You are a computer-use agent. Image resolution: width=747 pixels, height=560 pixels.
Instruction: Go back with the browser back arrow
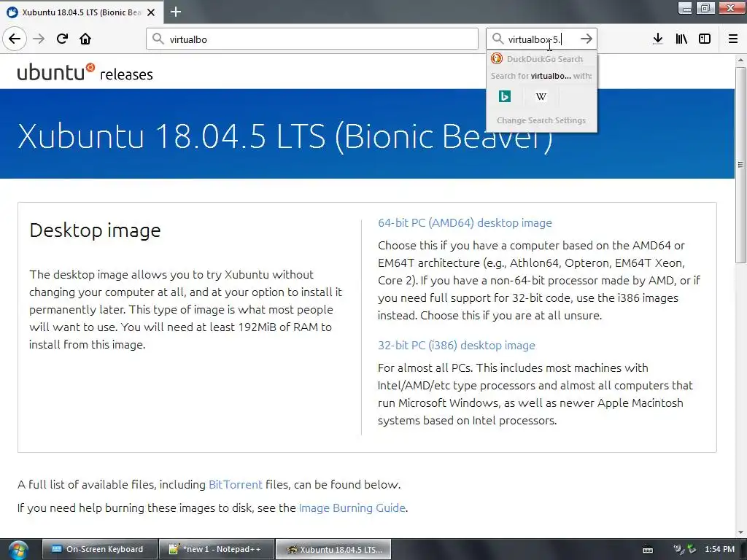(x=15, y=39)
